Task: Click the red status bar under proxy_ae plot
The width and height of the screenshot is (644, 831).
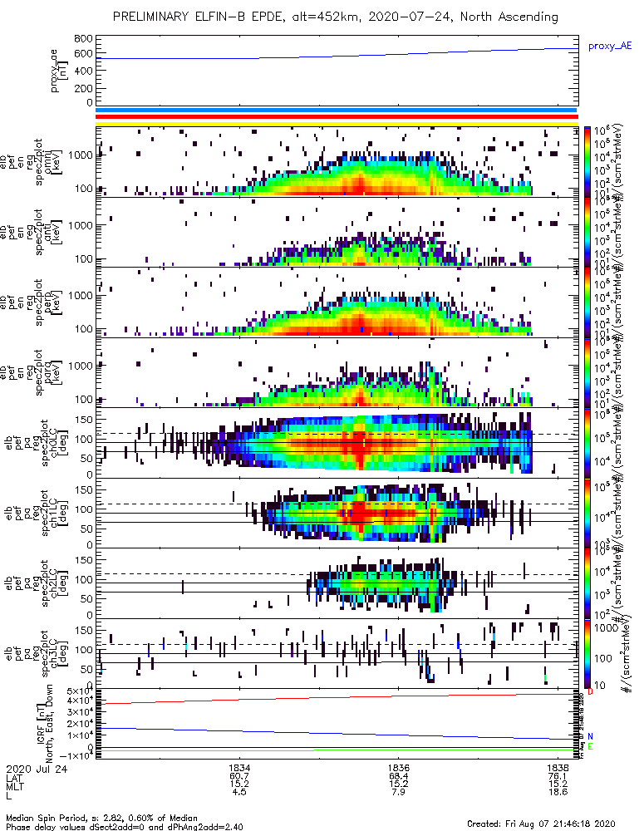Action: tap(337, 116)
